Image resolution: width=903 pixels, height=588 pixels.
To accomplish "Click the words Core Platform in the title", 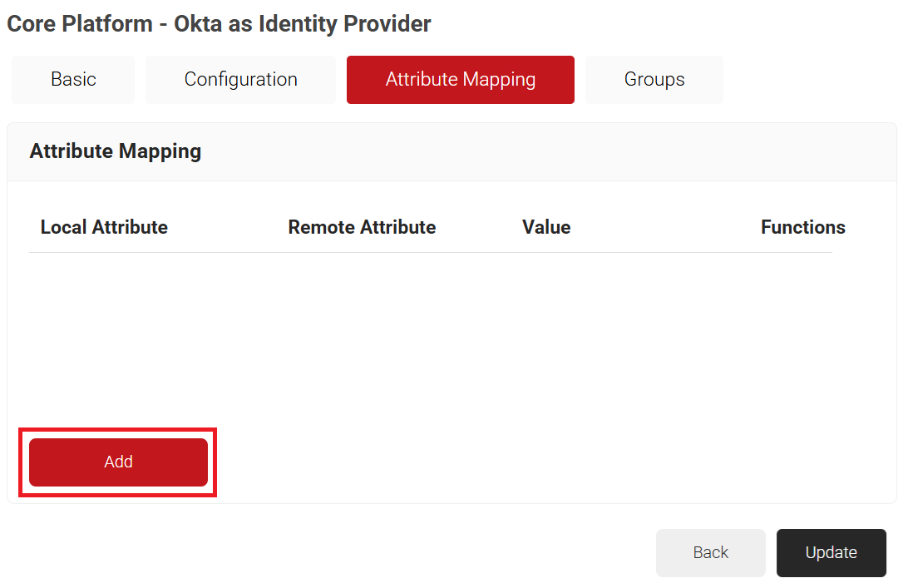I will coord(79,24).
